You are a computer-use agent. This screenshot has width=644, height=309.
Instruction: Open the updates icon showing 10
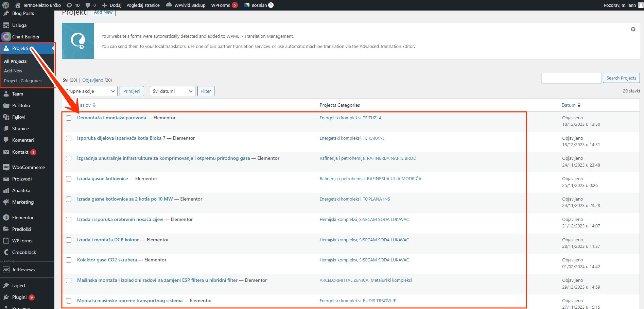69,5
